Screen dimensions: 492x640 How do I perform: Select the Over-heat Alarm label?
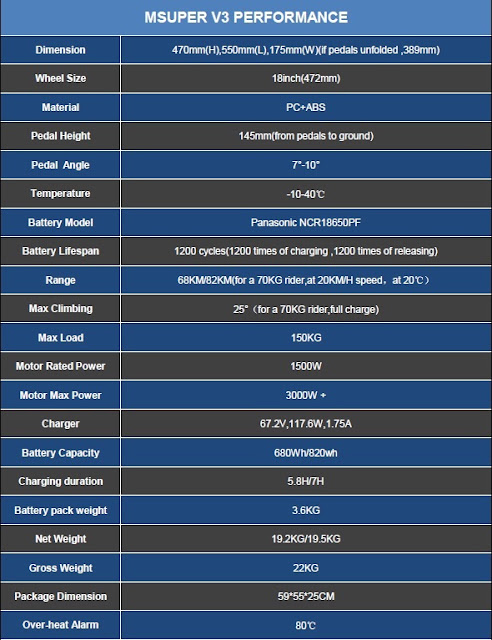[60, 625]
